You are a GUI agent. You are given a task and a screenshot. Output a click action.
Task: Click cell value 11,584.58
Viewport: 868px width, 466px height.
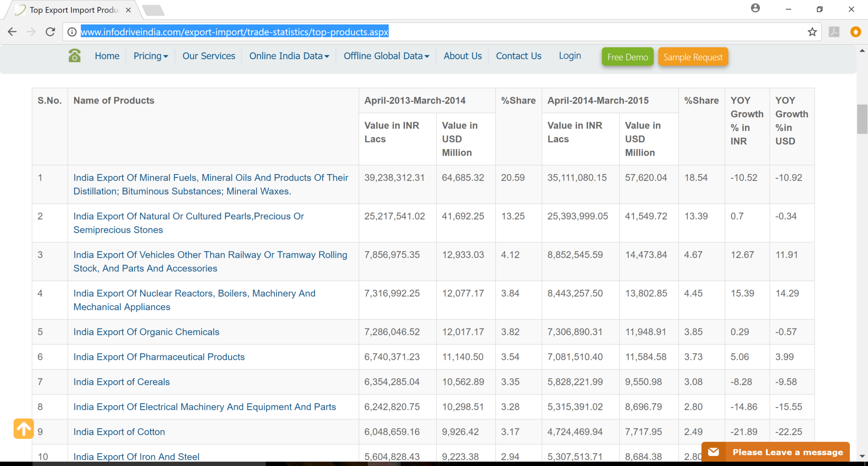645,357
